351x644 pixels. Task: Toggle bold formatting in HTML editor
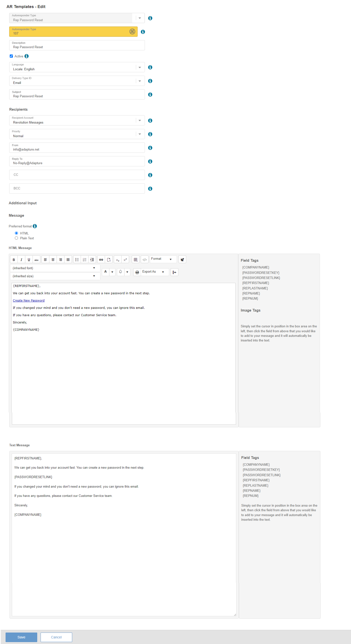click(x=14, y=260)
